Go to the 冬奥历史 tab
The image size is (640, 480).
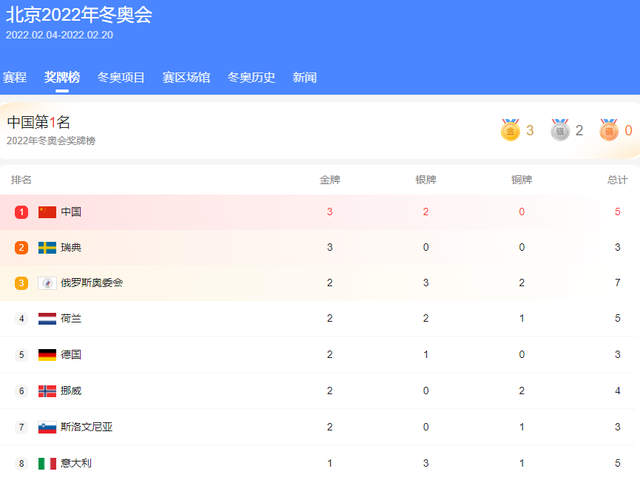click(251, 77)
